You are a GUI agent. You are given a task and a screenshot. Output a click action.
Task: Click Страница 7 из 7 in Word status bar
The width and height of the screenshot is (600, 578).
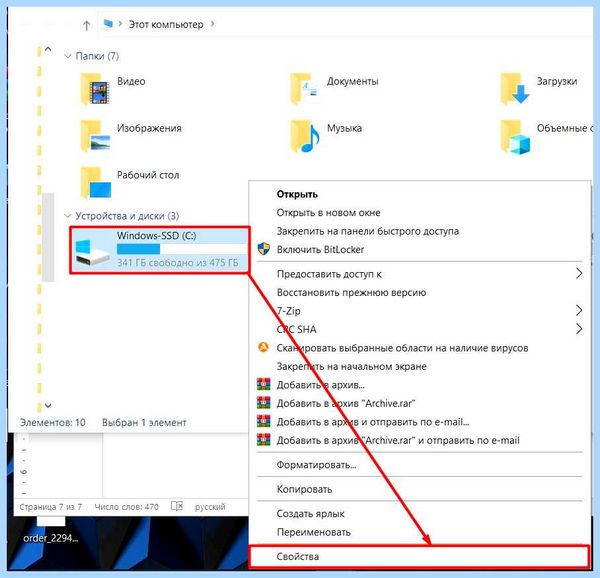click(51, 507)
